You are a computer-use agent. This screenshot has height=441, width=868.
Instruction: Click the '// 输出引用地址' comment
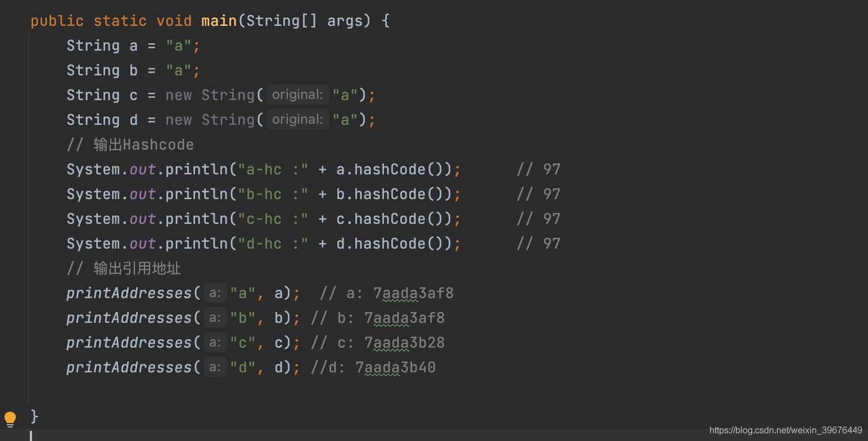pos(124,269)
